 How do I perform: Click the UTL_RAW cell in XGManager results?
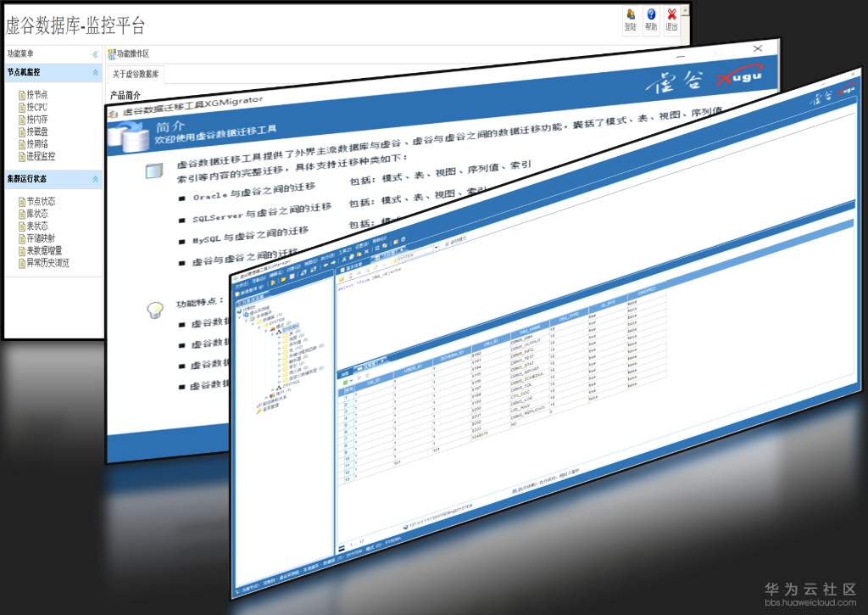tap(520, 408)
